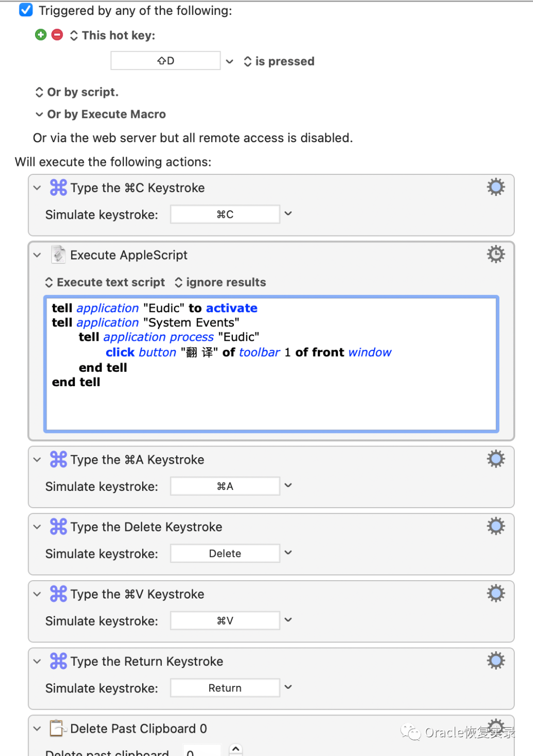The width and height of the screenshot is (533, 756).
Task: Click inside the AppleScript text editor
Action: click(x=271, y=364)
